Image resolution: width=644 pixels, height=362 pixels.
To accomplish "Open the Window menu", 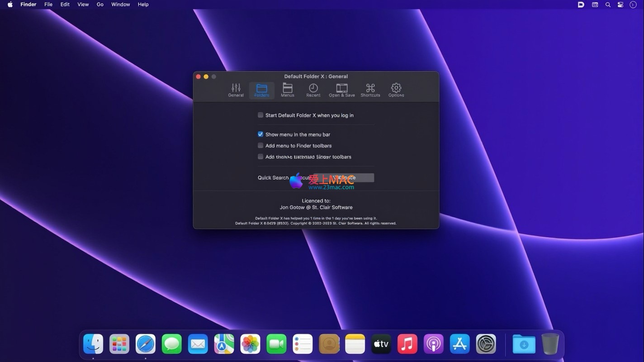I will 120,5.
